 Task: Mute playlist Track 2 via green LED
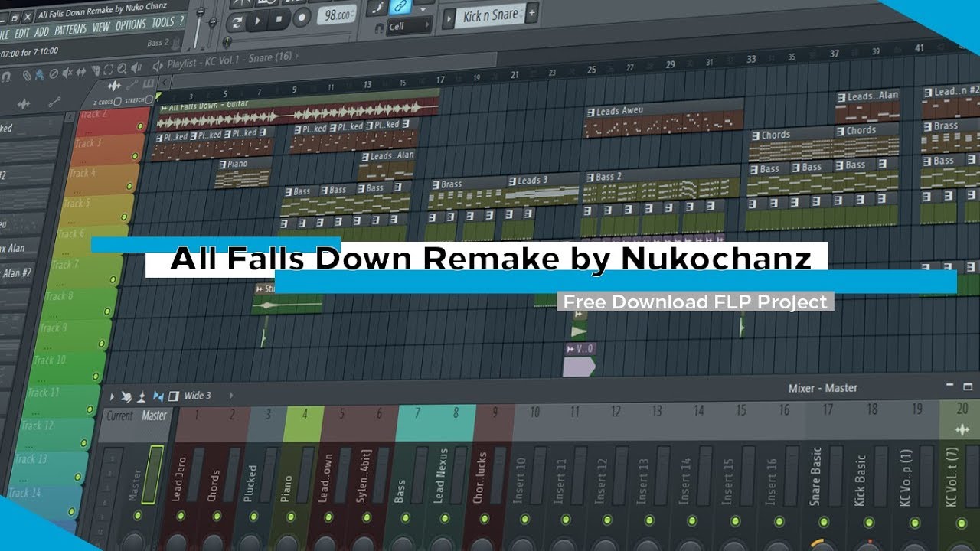140,126
